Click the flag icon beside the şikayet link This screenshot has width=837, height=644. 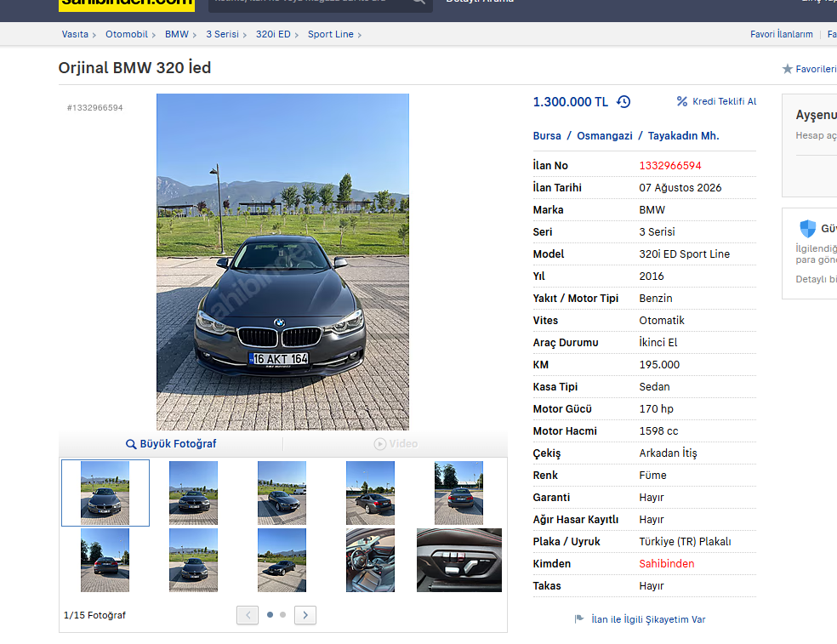click(x=579, y=618)
